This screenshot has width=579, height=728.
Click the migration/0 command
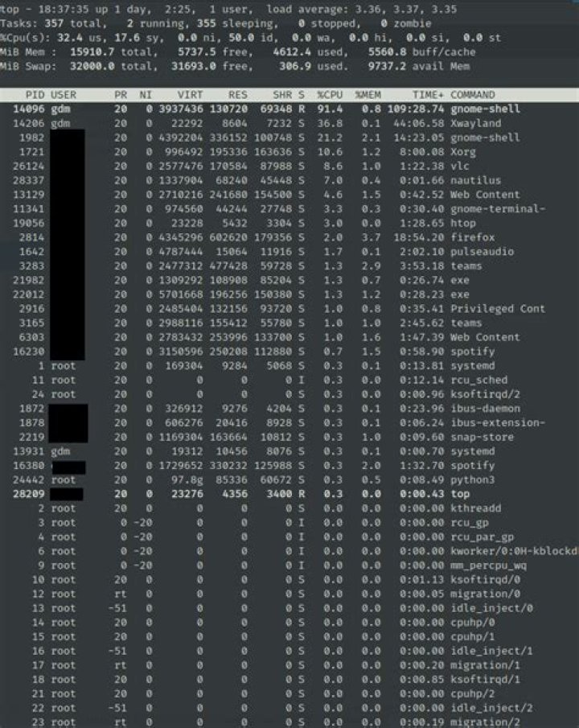click(485, 594)
